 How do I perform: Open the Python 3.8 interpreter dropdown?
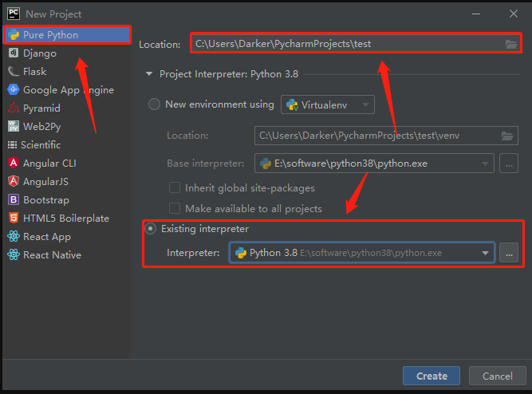click(x=361, y=253)
